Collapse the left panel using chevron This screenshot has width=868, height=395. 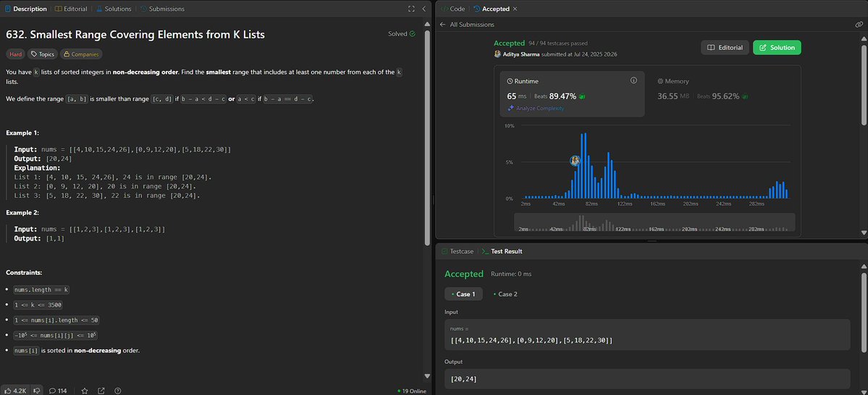point(424,9)
